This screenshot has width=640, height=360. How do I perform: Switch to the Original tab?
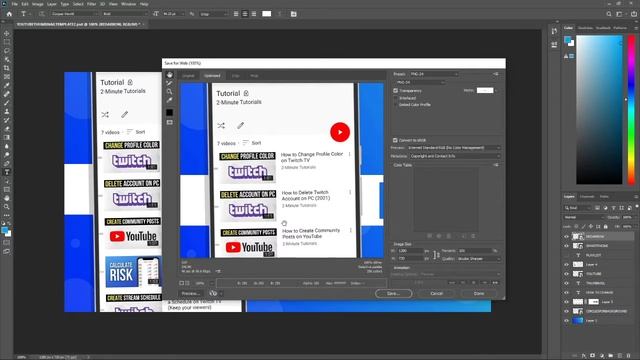point(188,76)
